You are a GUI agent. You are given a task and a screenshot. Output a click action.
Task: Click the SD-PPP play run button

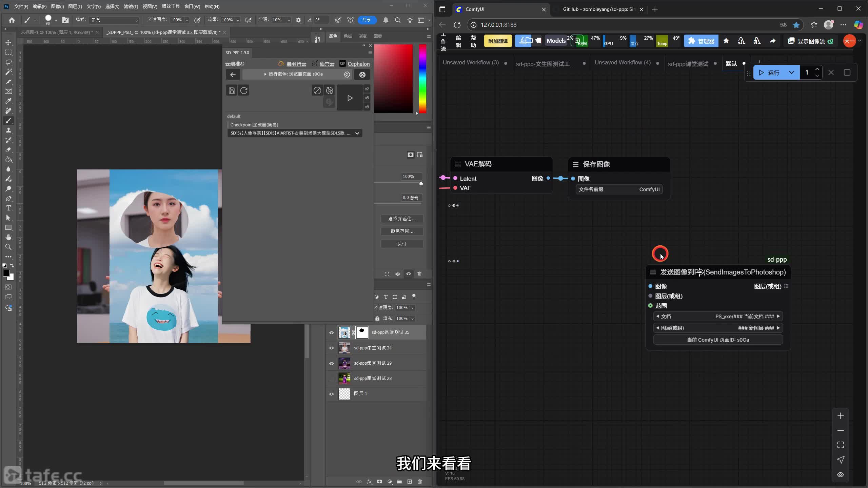350,98
